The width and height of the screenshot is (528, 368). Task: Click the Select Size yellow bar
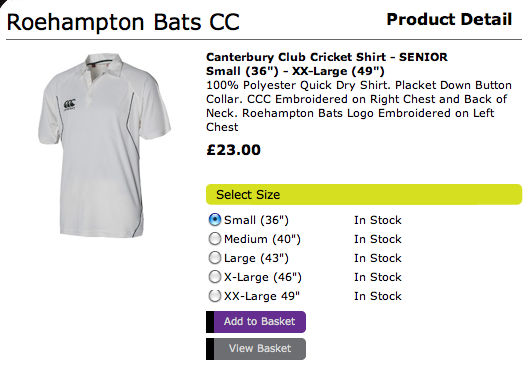pyautogui.click(x=364, y=194)
